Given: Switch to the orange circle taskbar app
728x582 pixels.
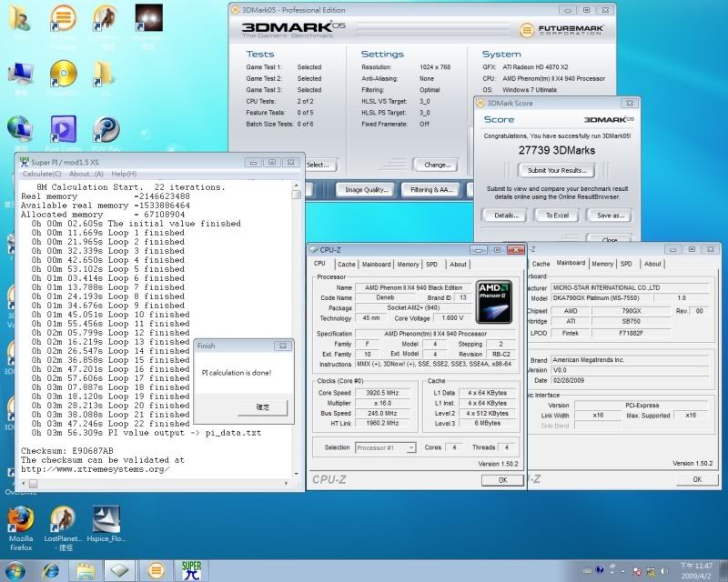Looking at the screenshot, I should [x=156, y=571].
